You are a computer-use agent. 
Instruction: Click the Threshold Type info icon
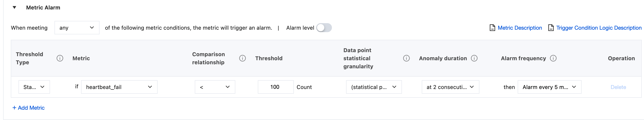coord(60,58)
